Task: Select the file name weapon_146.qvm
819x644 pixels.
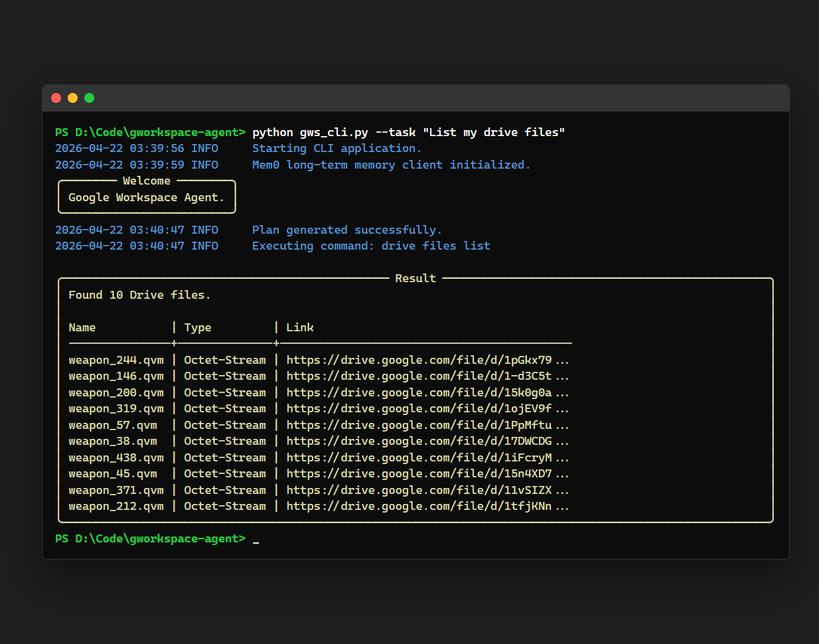Action: click(x=116, y=376)
